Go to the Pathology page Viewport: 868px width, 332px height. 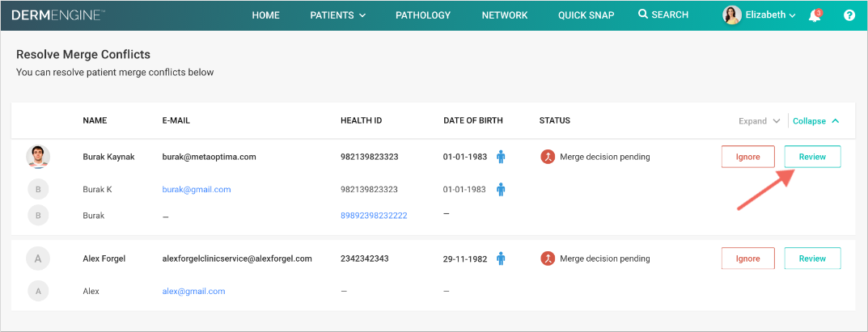click(423, 15)
